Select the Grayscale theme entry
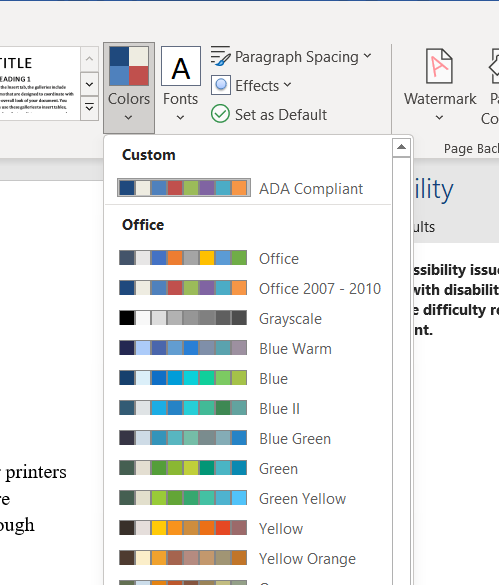Screen dimensions: 499x585 (x=290, y=319)
